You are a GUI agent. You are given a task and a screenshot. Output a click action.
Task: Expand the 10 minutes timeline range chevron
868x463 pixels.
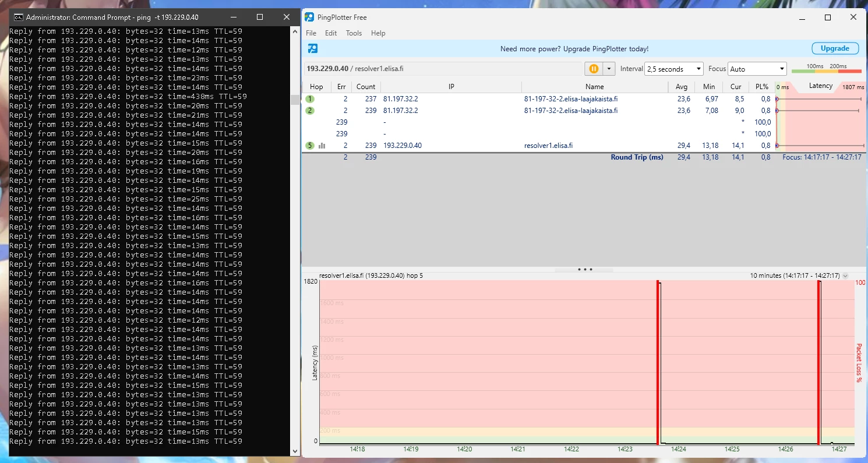click(845, 275)
